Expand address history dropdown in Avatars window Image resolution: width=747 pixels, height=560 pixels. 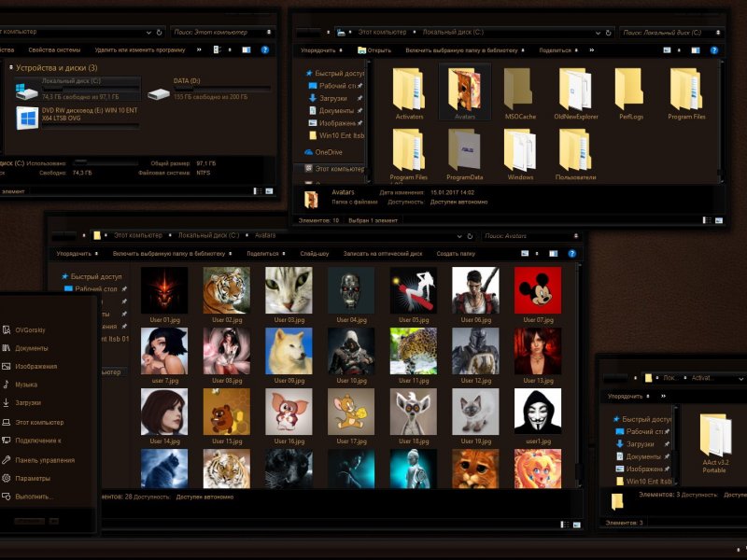coord(459,236)
